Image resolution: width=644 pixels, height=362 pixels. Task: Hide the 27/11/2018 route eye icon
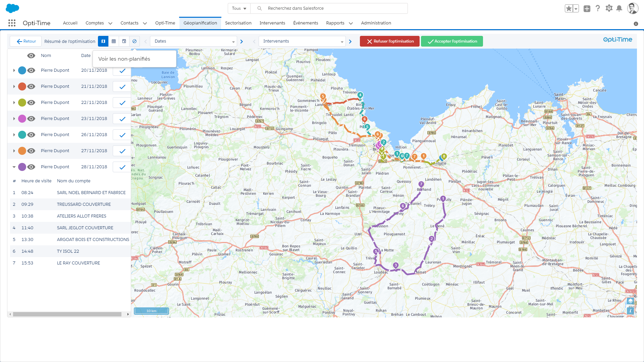coord(31,151)
